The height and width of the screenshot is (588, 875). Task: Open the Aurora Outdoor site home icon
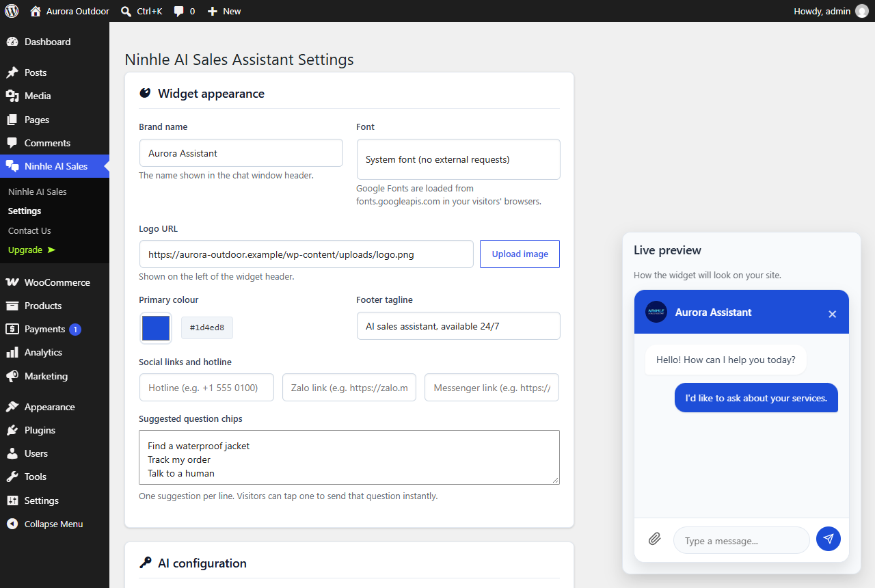[x=36, y=11]
